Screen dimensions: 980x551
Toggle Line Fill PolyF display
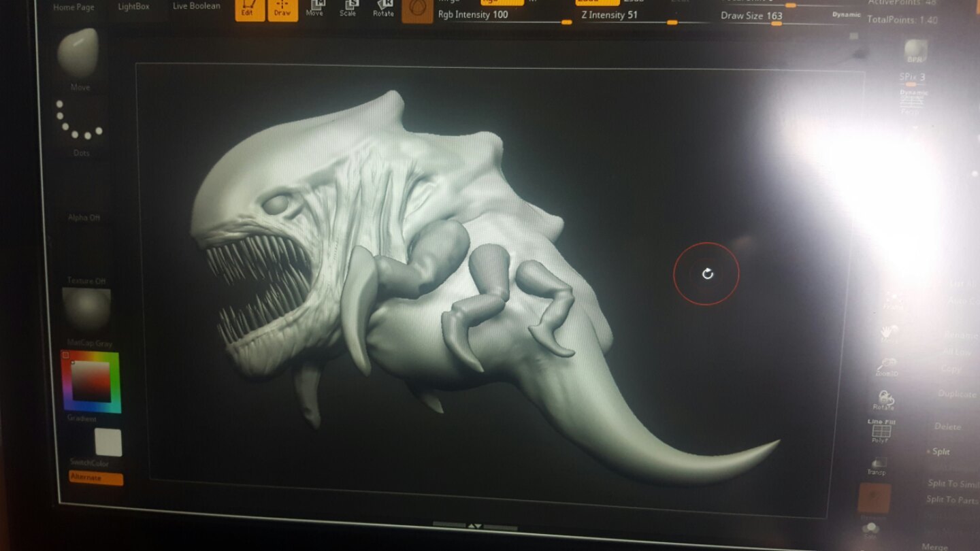881,431
